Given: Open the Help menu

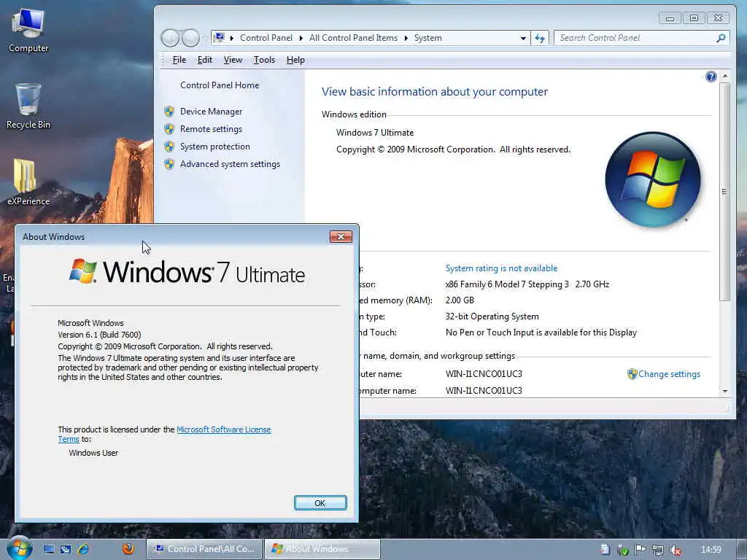Looking at the screenshot, I should tap(295, 60).
